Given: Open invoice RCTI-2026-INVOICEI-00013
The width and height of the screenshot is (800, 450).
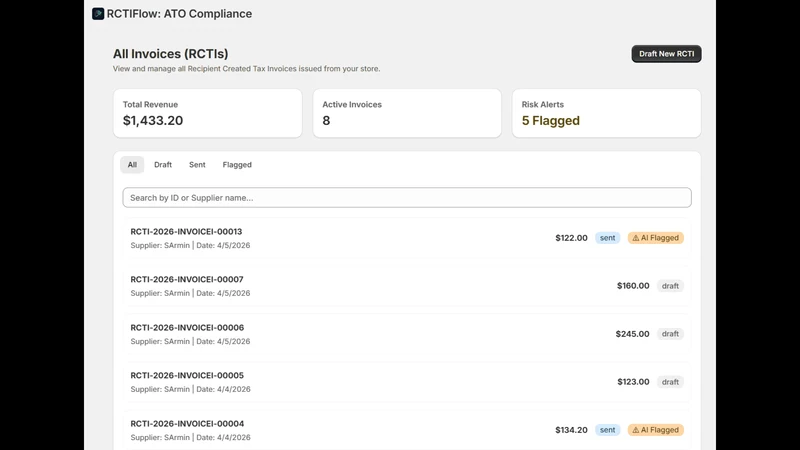Looking at the screenshot, I should [x=407, y=238].
